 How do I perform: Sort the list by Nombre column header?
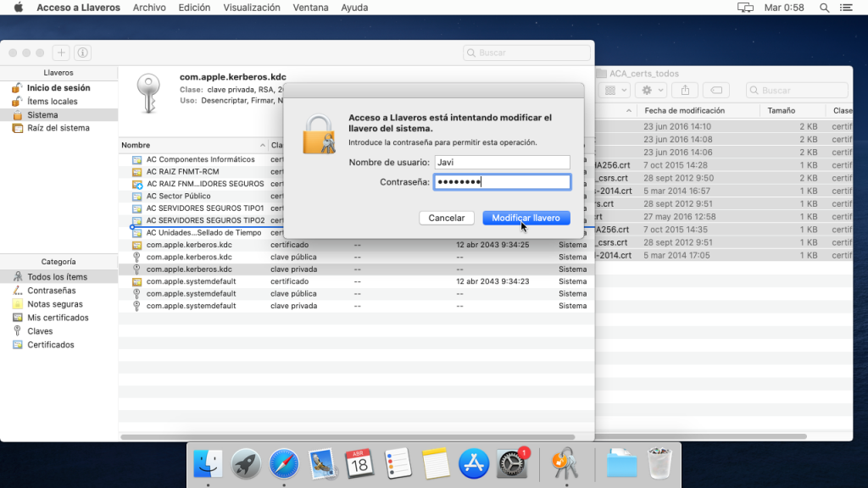tap(193, 145)
